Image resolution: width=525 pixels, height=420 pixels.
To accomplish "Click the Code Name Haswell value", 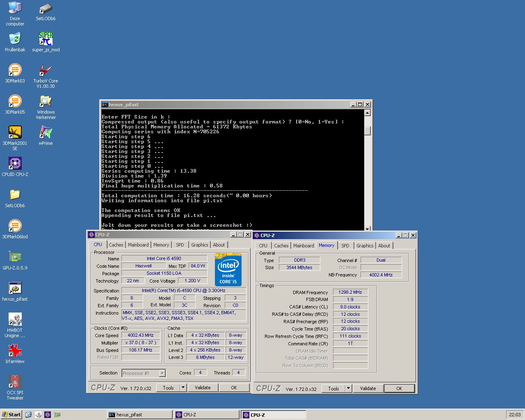I will click(x=144, y=266).
